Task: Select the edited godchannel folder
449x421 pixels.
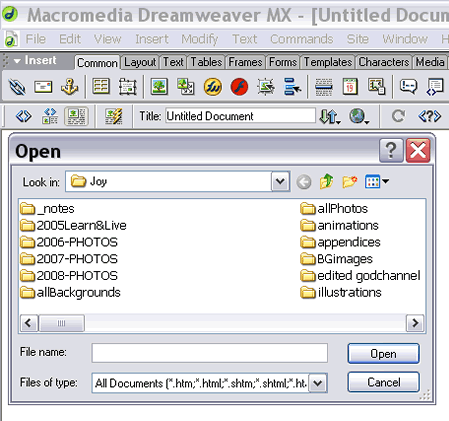Action: click(x=360, y=276)
